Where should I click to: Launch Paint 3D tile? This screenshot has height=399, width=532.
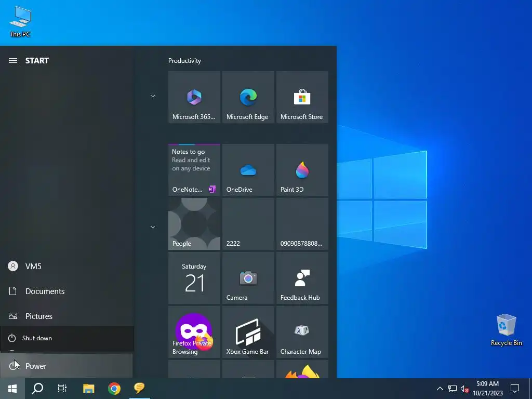302,170
